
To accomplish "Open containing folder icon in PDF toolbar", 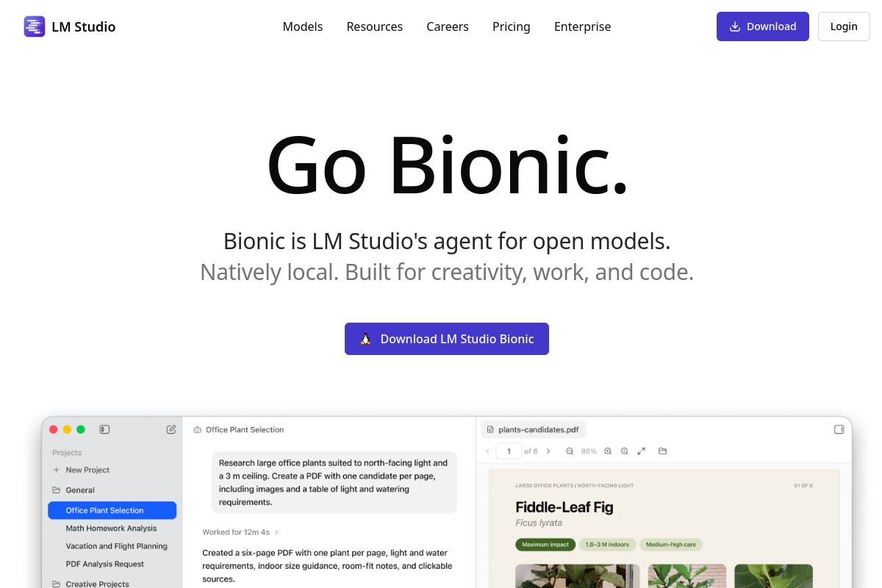I will pos(662,451).
